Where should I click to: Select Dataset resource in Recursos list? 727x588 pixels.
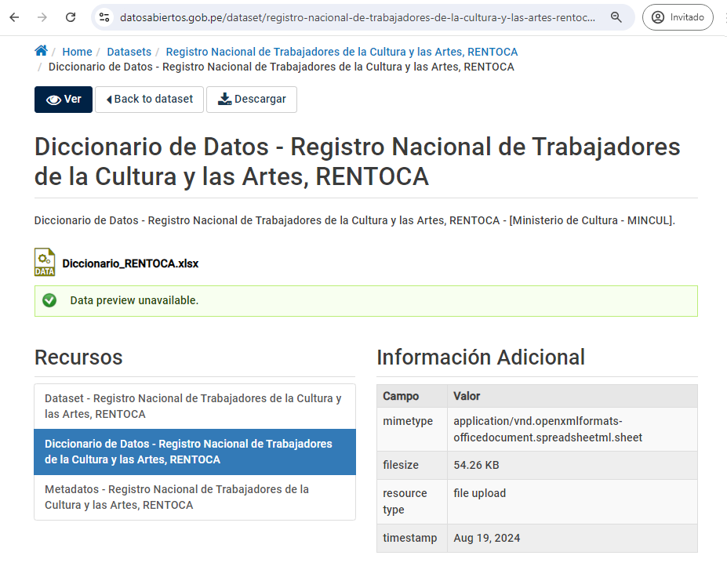point(194,406)
